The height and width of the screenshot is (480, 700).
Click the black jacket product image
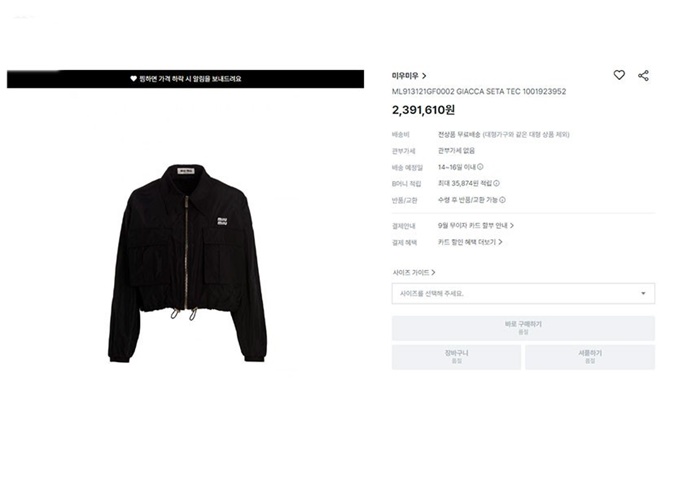[x=188, y=263]
